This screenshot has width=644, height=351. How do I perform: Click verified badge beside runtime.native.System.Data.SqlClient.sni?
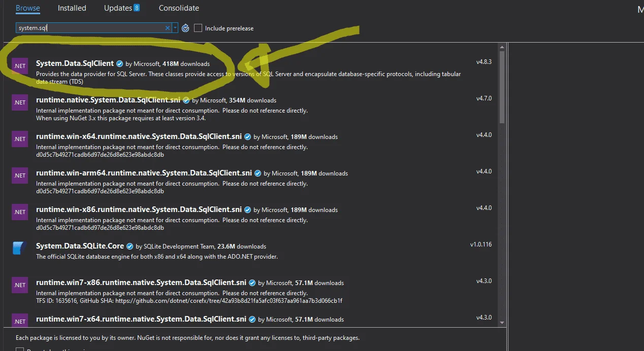186,100
